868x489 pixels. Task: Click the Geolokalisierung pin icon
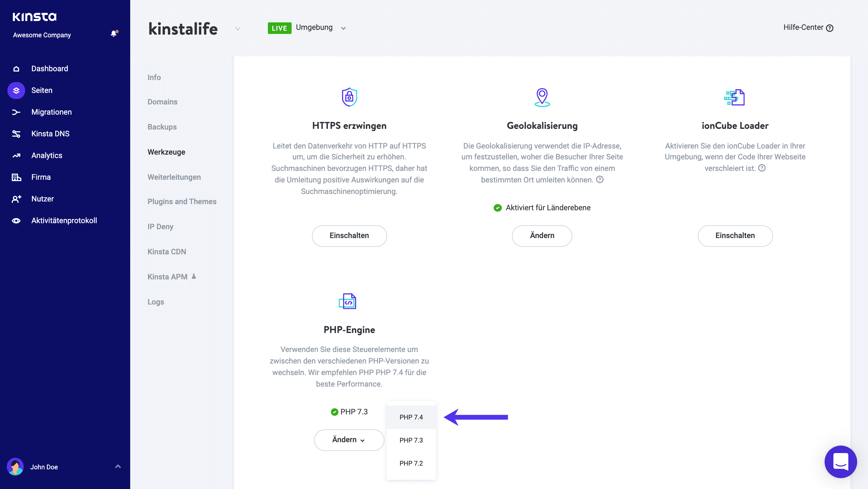point(542,97)
